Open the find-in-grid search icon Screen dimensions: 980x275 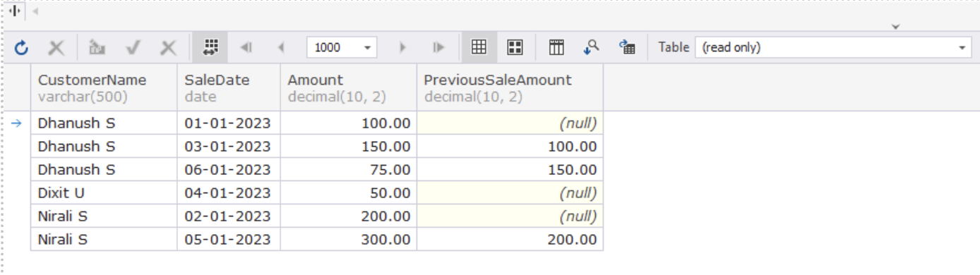click(592, 47)
